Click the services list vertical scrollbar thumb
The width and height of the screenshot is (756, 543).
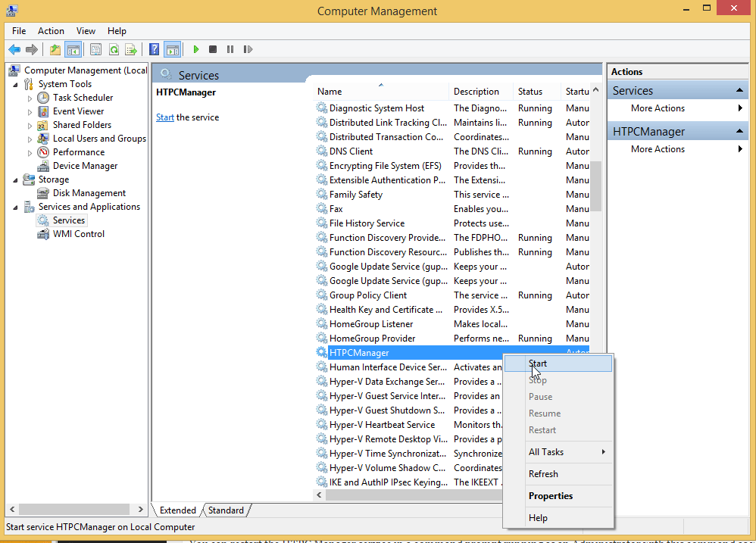click(596, 186)
